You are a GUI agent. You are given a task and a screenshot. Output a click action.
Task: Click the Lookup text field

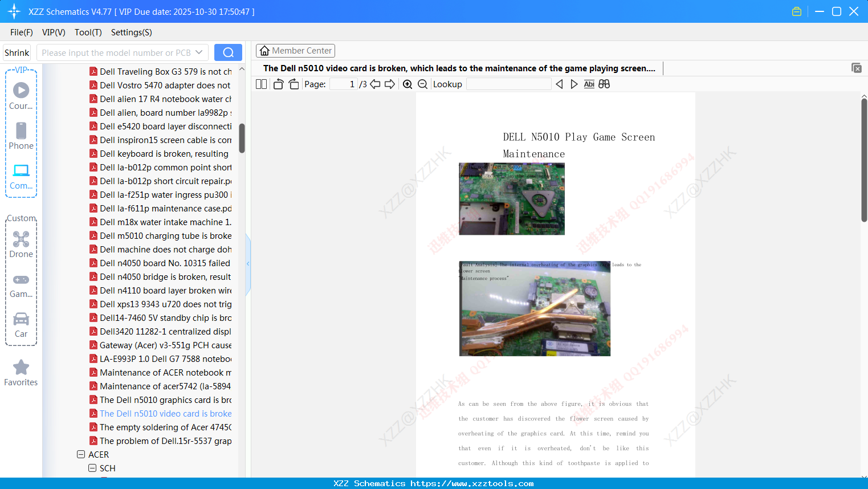coord(508,84)
